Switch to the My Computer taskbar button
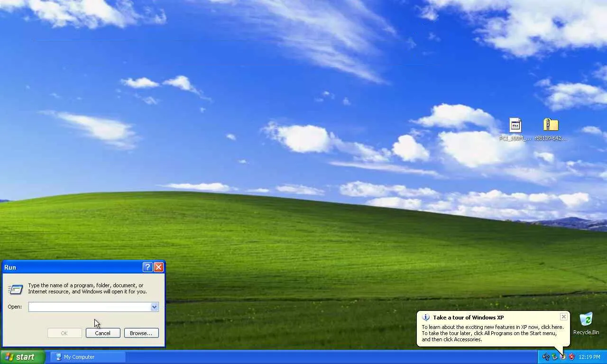607x364 pixels. (89, 357)
